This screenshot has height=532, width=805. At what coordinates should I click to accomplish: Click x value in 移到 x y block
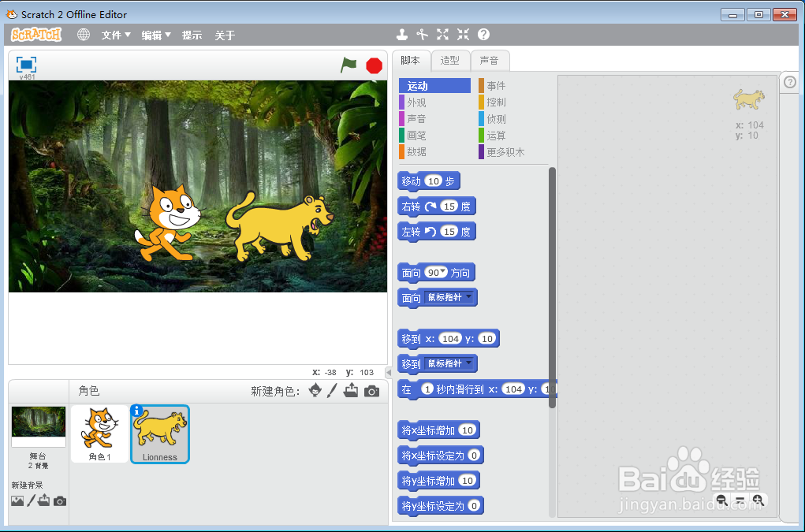pos(451,338)
